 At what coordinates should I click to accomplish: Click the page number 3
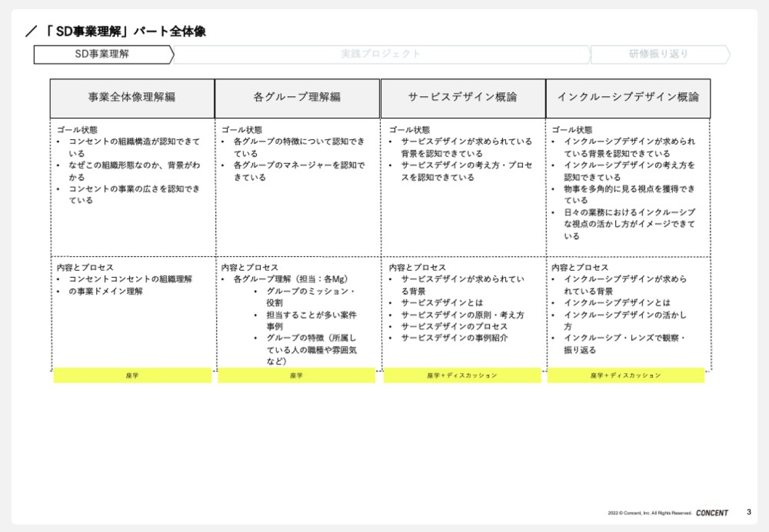tap(749, 512)
